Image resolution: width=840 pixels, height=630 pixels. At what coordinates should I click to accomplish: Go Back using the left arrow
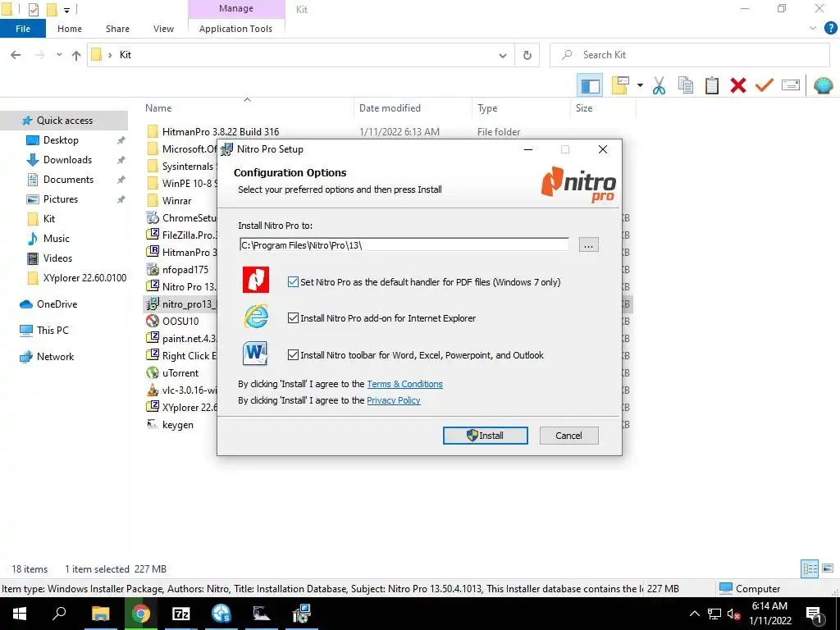point(16,55)
